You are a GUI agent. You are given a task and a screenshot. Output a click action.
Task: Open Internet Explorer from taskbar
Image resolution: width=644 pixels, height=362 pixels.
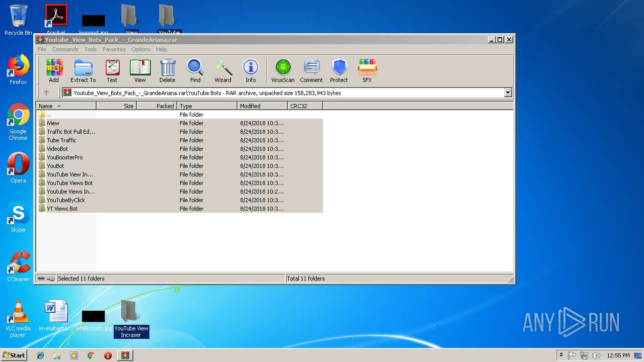40,355
